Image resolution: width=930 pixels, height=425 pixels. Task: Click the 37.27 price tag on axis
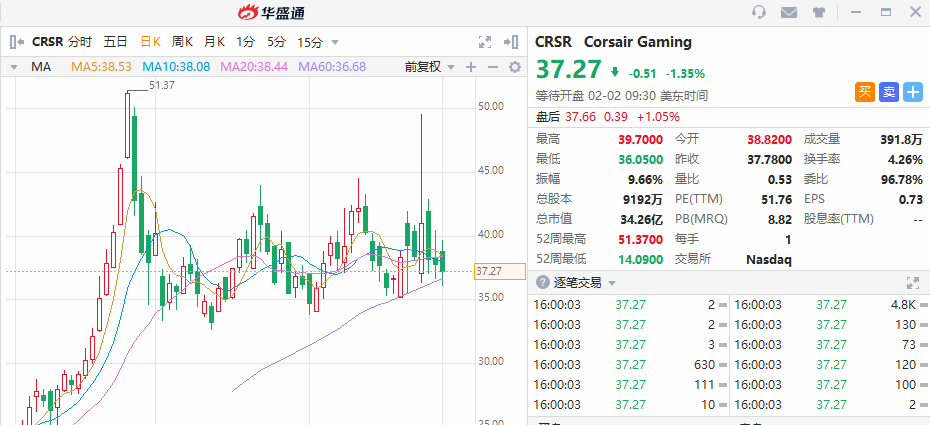500,271
